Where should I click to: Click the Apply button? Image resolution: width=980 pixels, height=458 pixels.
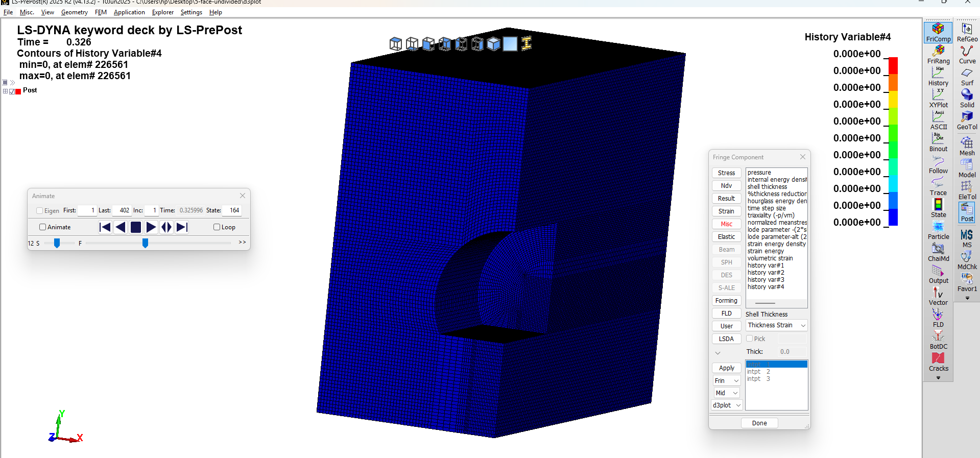click(x=726, y=368)
